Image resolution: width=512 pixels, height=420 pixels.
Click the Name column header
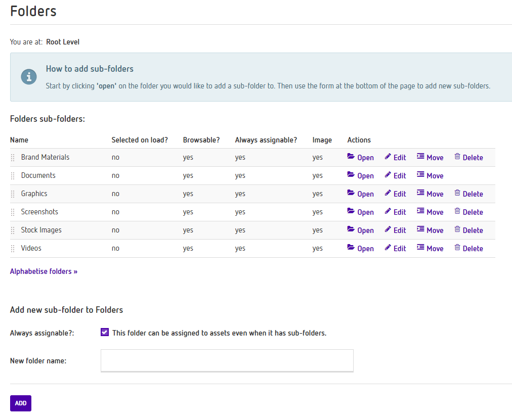[19, 140]
